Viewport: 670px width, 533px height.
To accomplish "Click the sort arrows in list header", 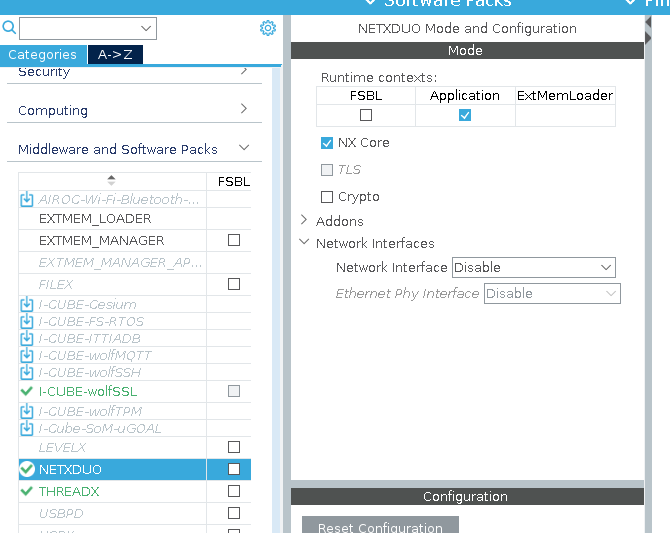I will [x=111, y=180].
